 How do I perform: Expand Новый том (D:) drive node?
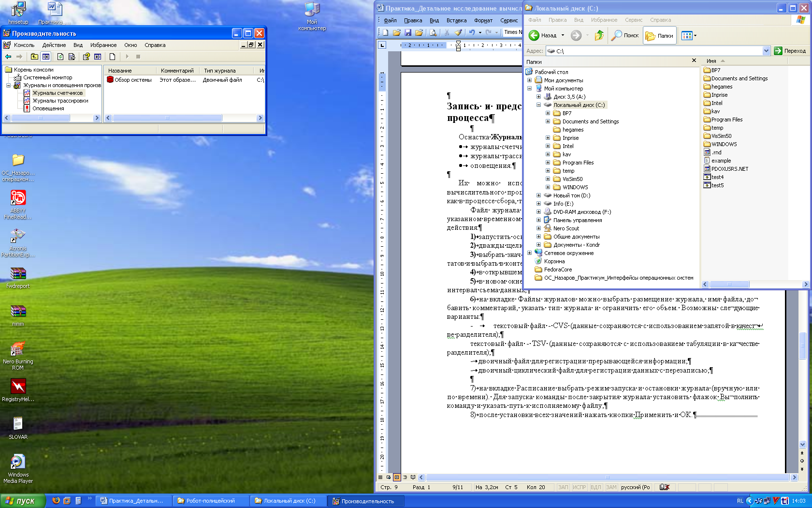538,195
